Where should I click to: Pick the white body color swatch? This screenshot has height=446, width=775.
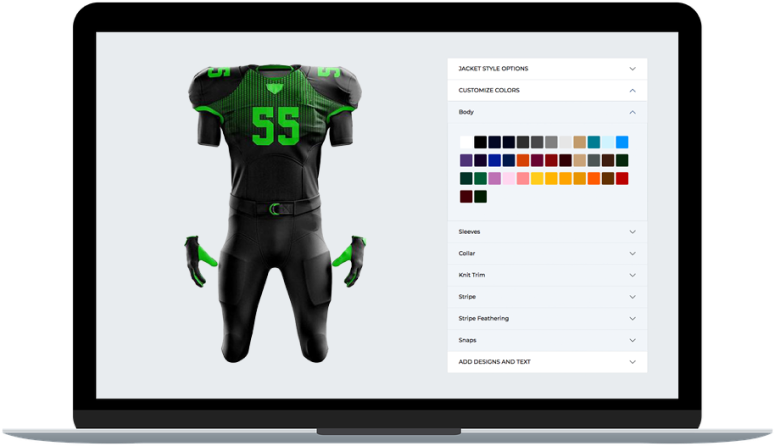(x=466, y=142)
